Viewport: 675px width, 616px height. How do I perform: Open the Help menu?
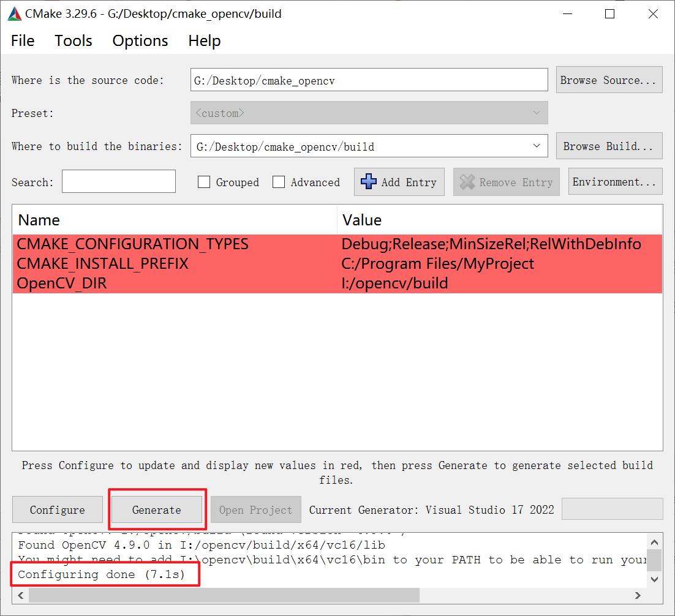pos(205,41)
